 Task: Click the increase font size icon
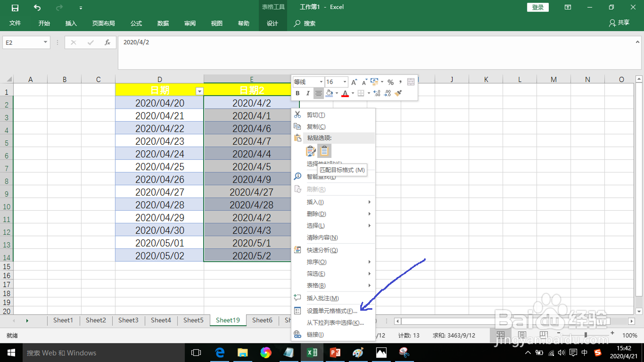tap(354, 82)
